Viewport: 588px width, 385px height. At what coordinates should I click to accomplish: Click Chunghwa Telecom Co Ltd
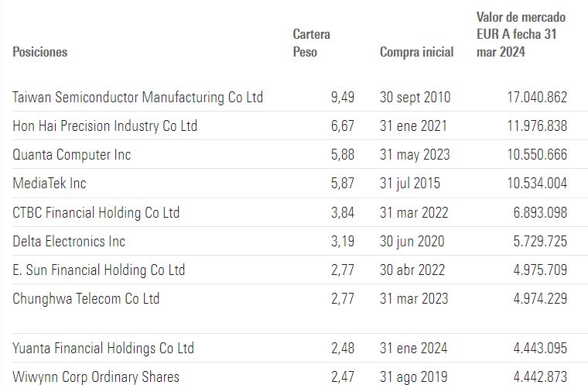click(86, 298)
